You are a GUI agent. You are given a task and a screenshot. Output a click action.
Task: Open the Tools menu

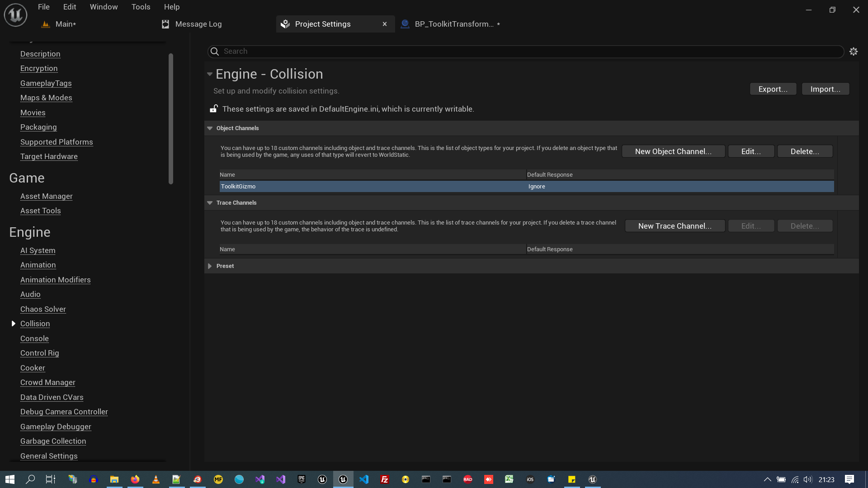(x=141, y=7)
